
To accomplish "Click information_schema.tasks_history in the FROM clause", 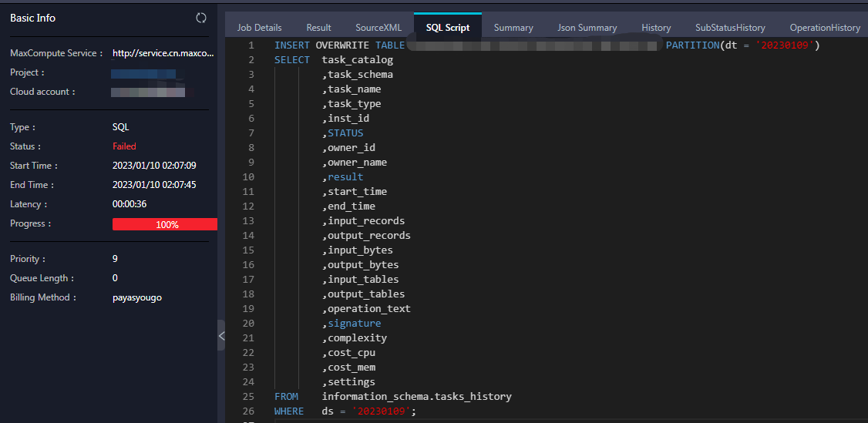I will click(x=417, y=397).
